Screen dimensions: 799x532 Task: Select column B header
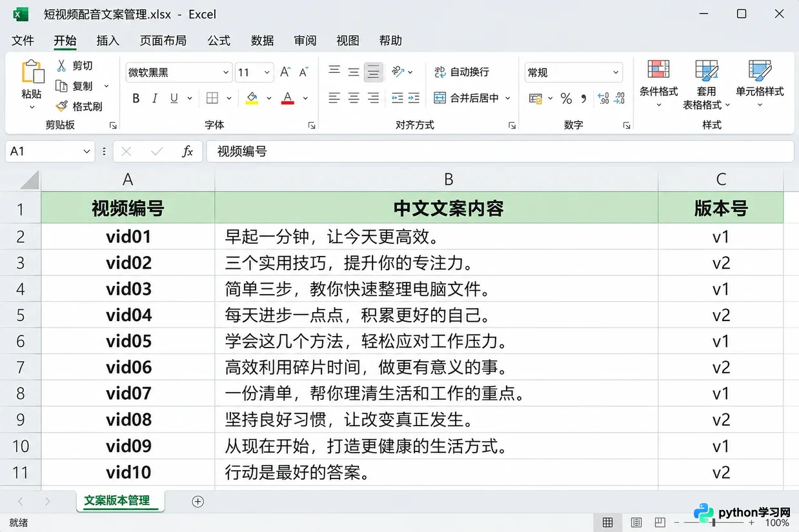point(436,179)
